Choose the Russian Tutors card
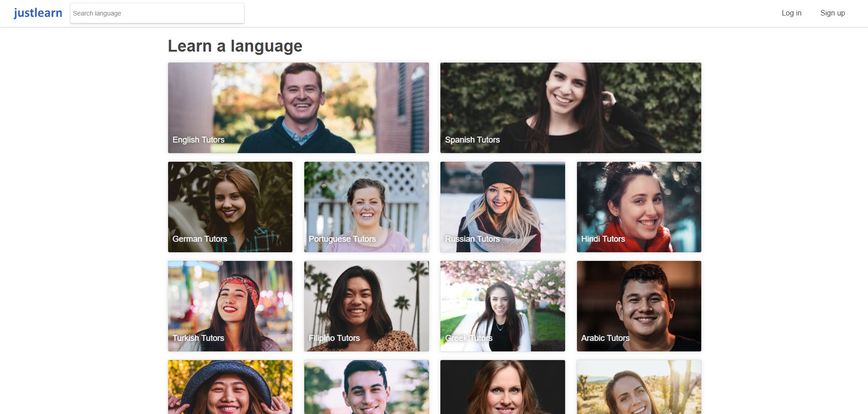This screenshot has height=414, width=868. point(503,207)
